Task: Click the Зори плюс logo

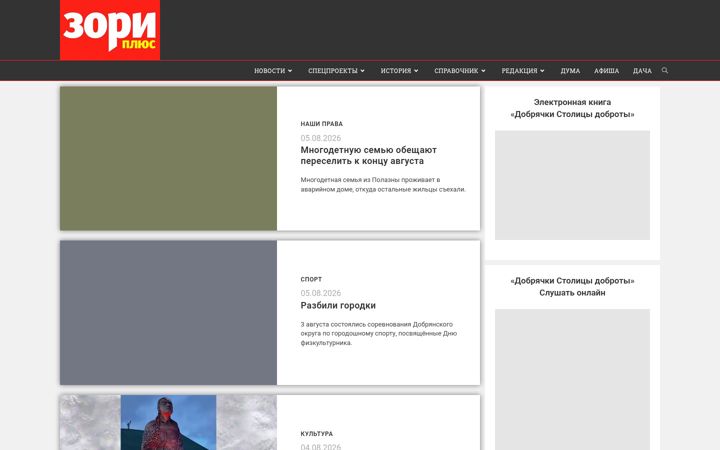Action: 110,30
